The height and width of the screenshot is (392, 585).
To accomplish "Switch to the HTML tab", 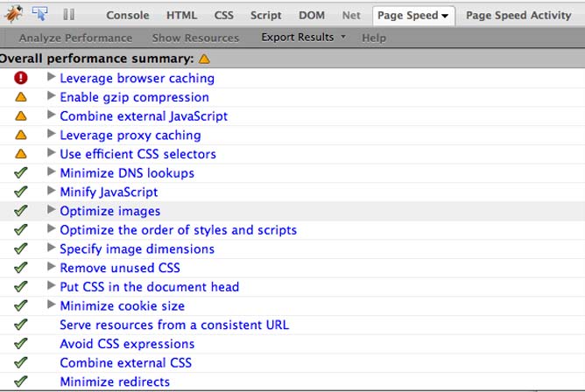I will pyautogui.click(x=181, y=15).
